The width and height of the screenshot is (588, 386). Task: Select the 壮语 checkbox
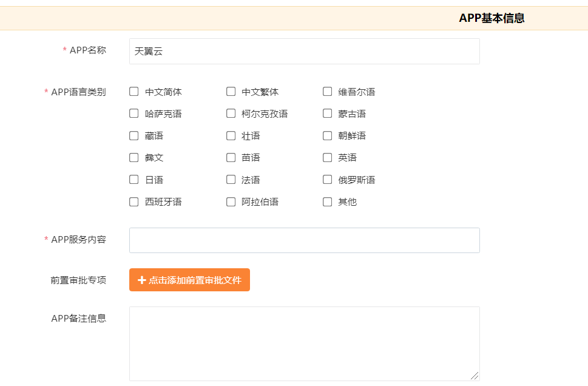[231, 135]
